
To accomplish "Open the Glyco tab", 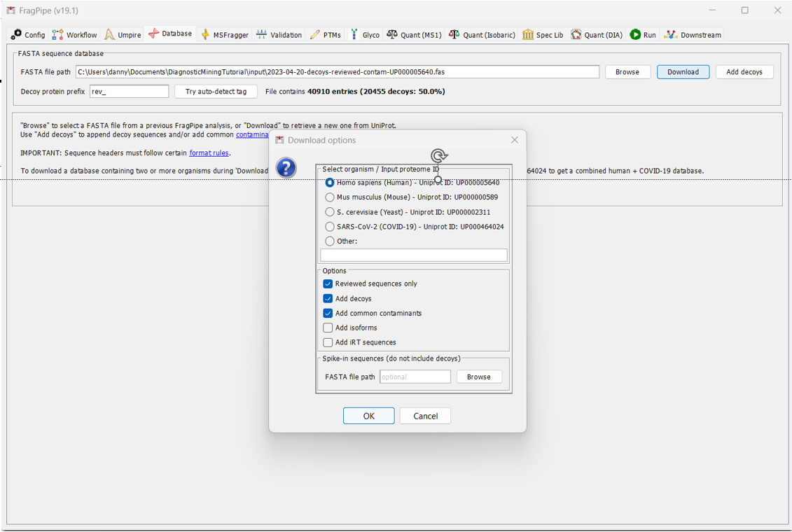I will click(365, 35).
